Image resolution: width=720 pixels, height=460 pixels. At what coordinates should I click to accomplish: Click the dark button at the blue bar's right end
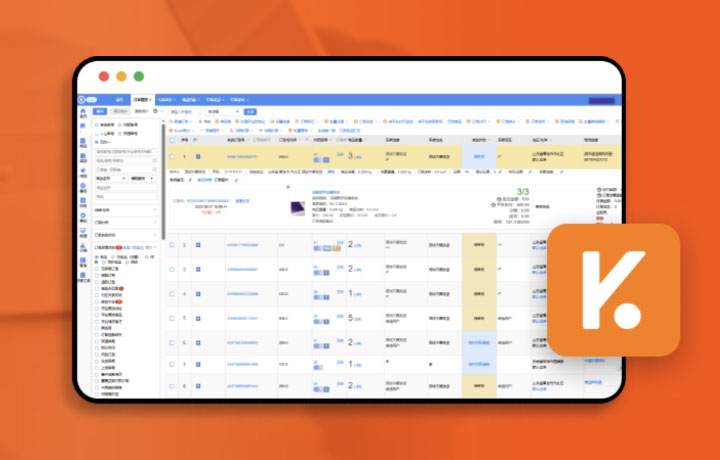pos(602,101)
